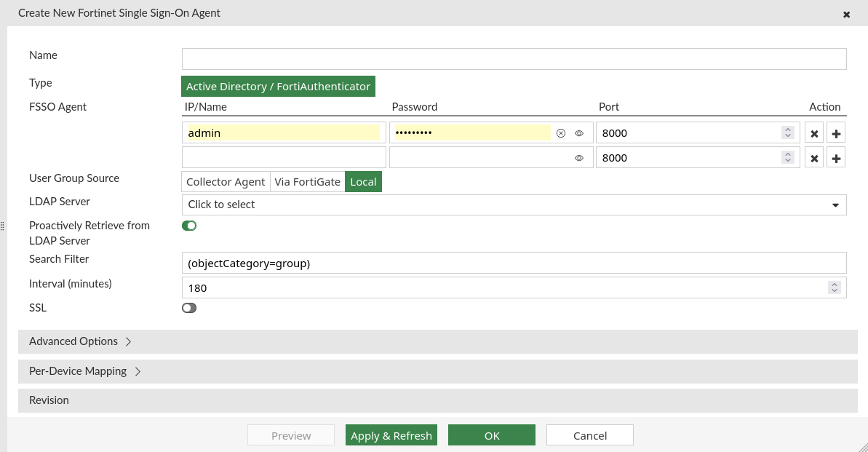Viewport: 868px width, 452px height.
Task: Select Via FortiGate user group source
Action: (307, 182)
